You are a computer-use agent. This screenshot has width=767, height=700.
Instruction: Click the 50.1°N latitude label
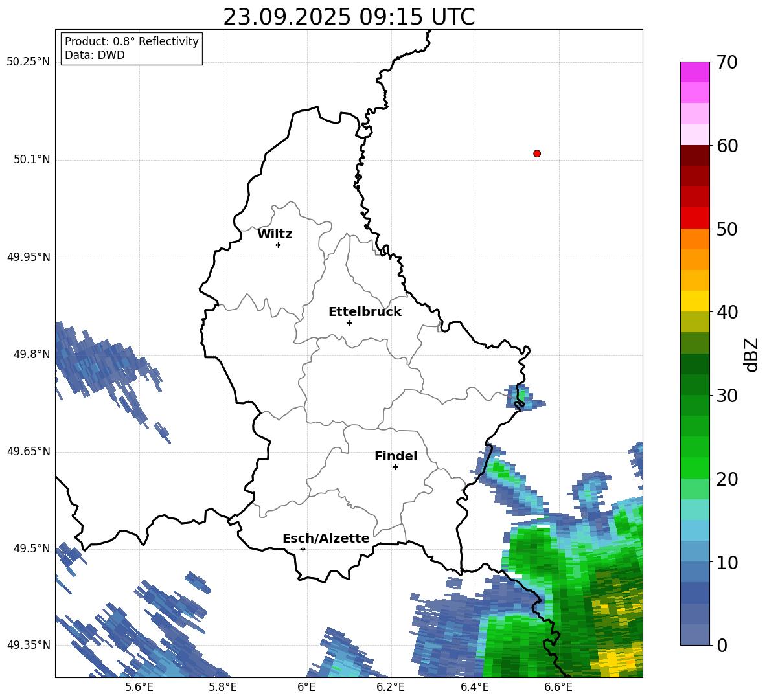point(32,160)
